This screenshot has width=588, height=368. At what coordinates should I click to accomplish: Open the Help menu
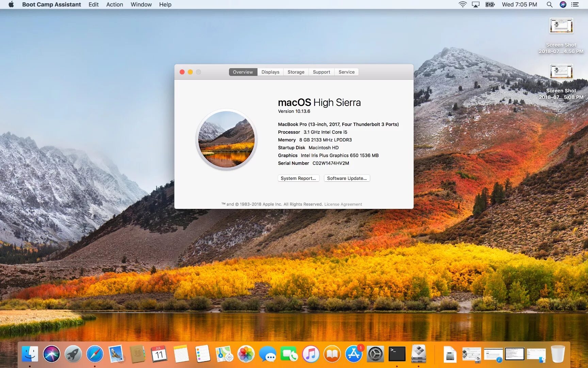165,4
